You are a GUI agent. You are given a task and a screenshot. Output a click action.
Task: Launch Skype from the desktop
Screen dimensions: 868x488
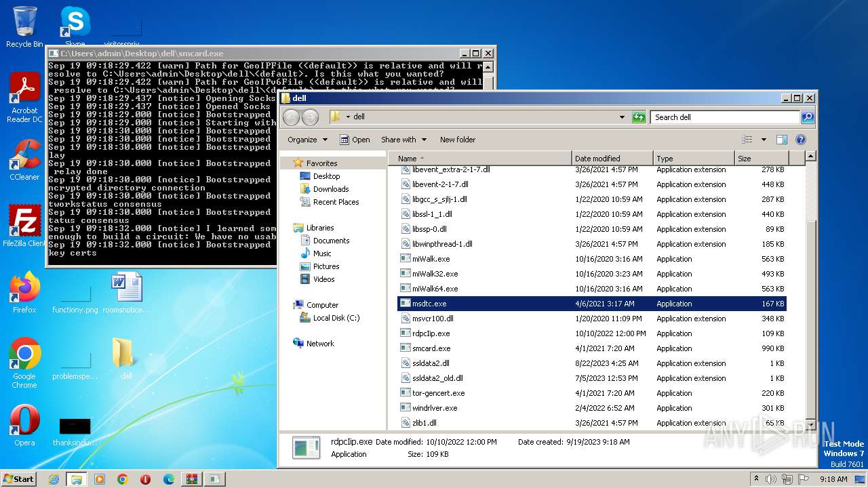[75, 26]
